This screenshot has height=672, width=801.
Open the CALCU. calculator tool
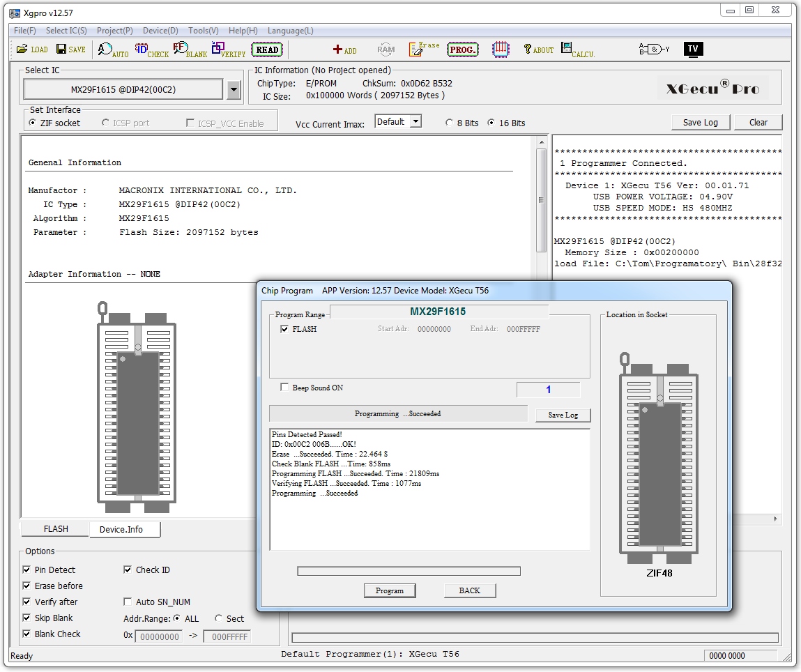coord(577,50)
